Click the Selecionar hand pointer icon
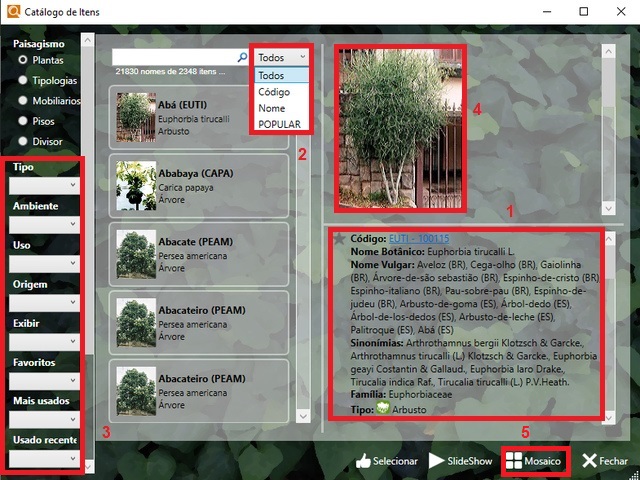The image size is (640, 480). (x=362, y=461)
